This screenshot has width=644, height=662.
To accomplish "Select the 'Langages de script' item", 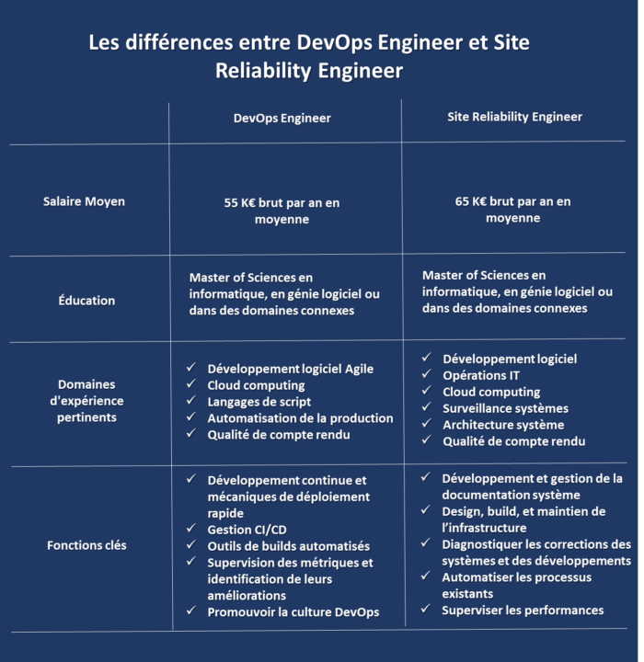I will (x=259, y=402).
